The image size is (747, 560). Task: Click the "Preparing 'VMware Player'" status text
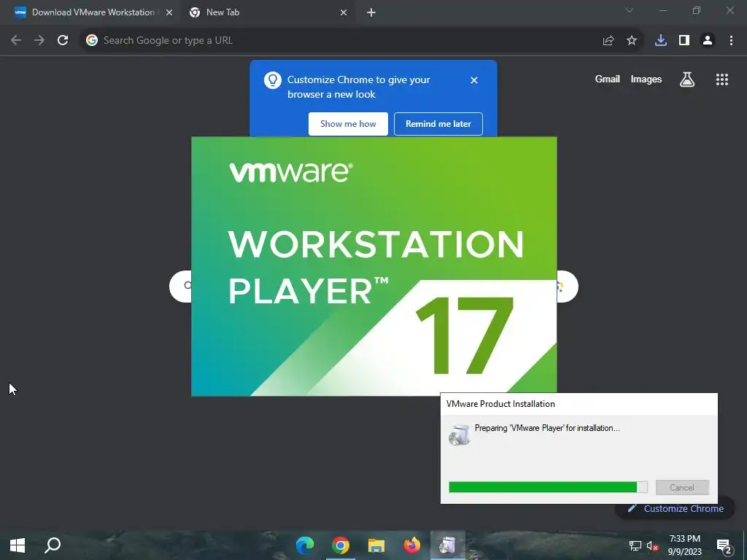pyautogui.click(x=547, y=428)
